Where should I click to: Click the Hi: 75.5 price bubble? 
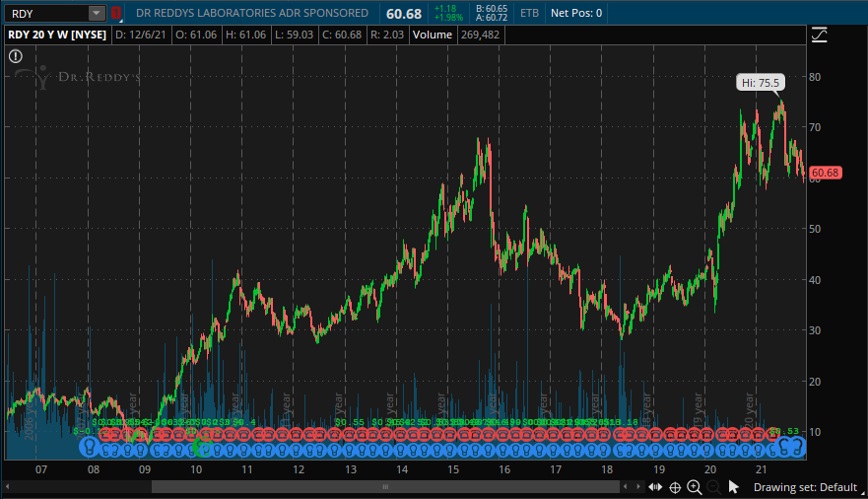coord(760,83)
